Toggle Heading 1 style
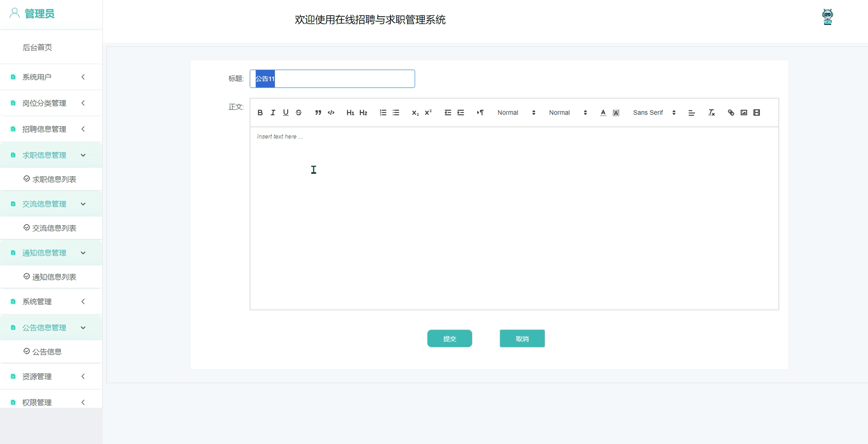868x444 pixels. pos(350,113)
